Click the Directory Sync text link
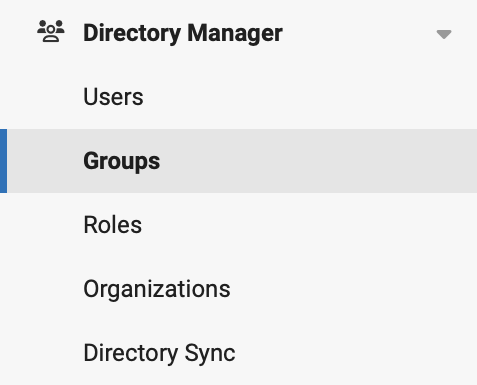Viewport: 477px width, 385px height. coord(159,353)
